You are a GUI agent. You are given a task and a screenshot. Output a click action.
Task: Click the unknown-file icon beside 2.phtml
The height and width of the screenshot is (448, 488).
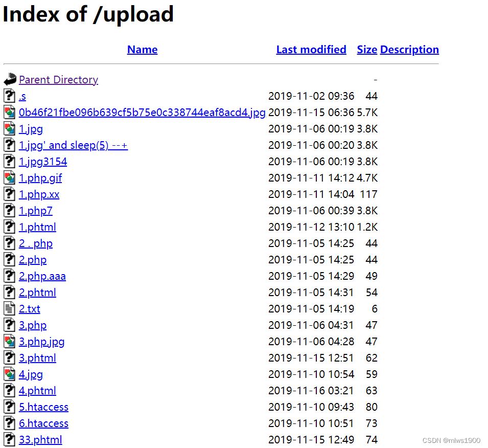(x=9, y=292)
